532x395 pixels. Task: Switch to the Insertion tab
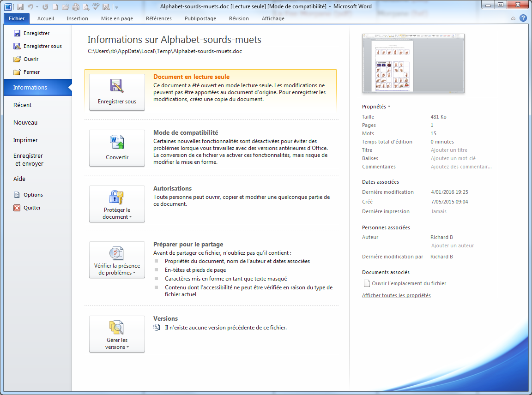[x=78, y=18]
